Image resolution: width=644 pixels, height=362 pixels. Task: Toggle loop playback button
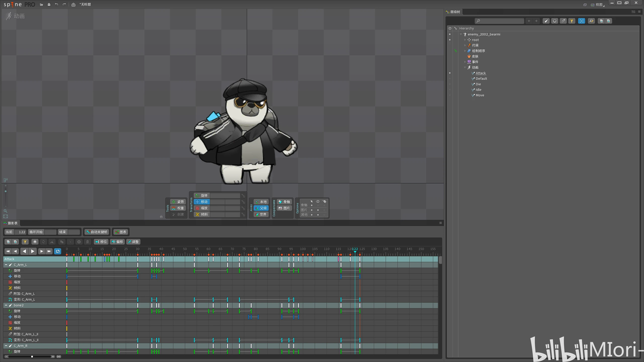57,251
